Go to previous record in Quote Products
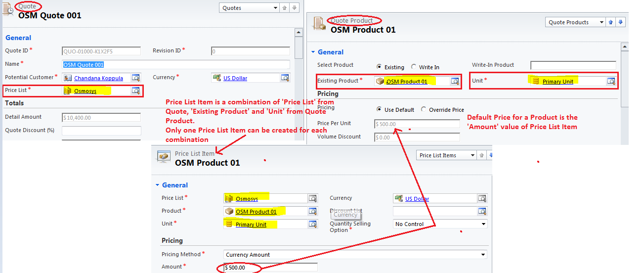 pyautogui.click(x=610, y=22)
